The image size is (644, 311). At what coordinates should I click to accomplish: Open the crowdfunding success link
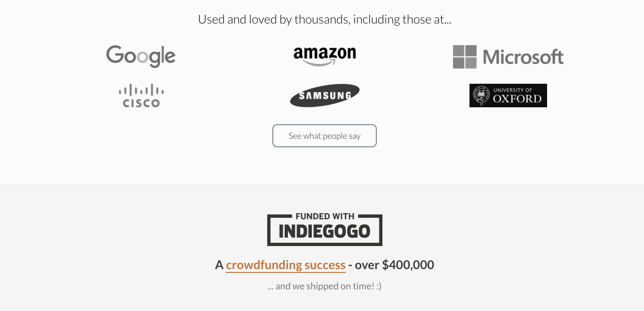coord(286,264)
